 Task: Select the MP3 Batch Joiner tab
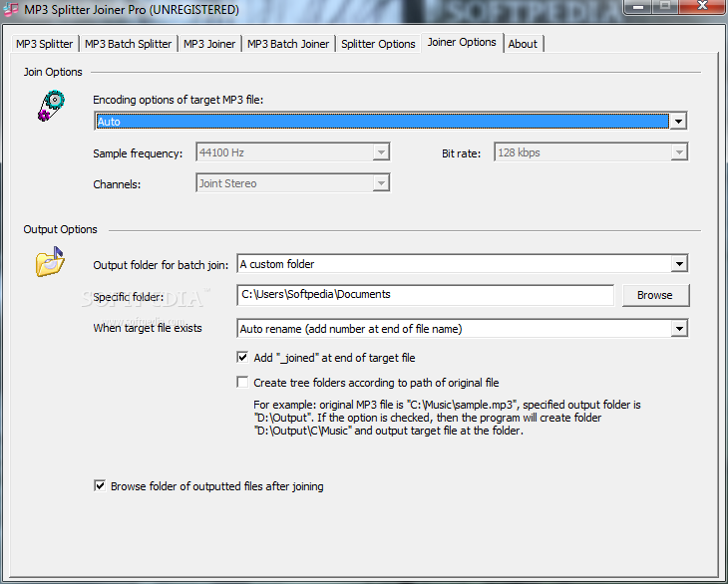pyautogui.click(x=288, y=44)
